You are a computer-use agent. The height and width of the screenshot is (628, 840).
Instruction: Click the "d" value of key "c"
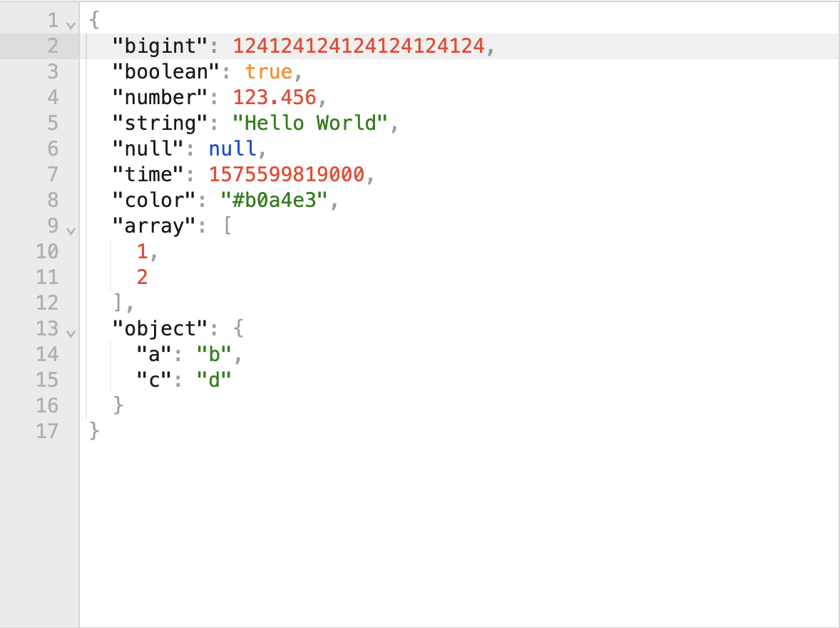[x=215, y=380]
